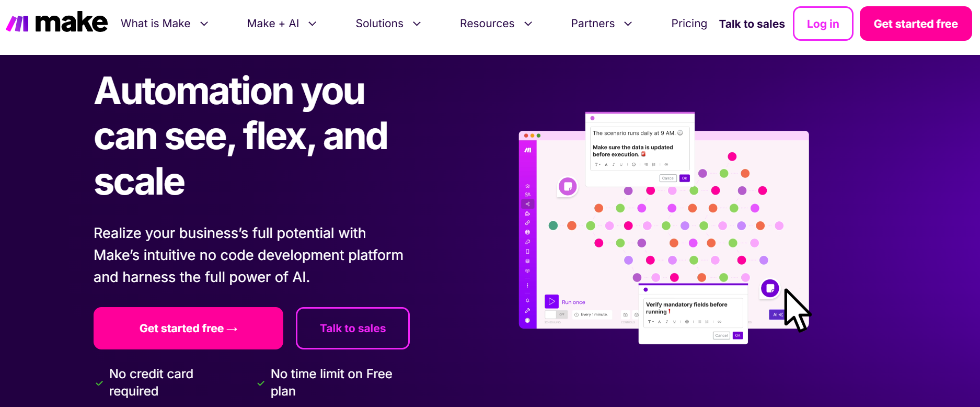The image size is (980, 407).
Task: Open the Resources dropdown menu
Action: pos(496,24)
